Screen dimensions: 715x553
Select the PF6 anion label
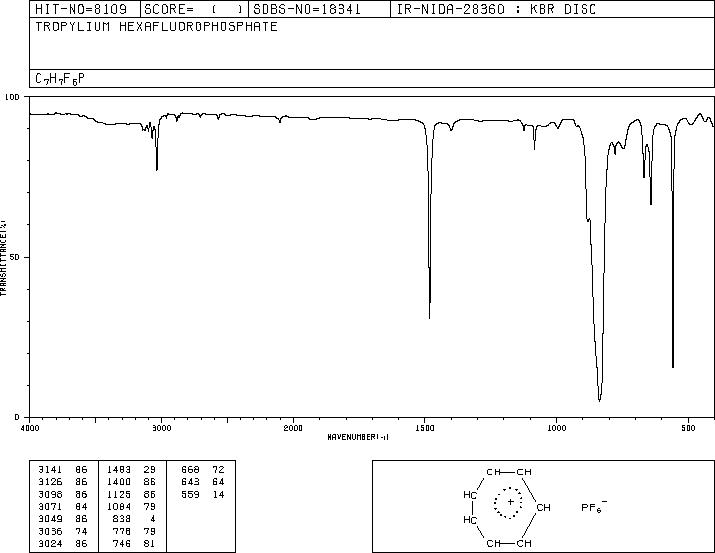(594, 507)
